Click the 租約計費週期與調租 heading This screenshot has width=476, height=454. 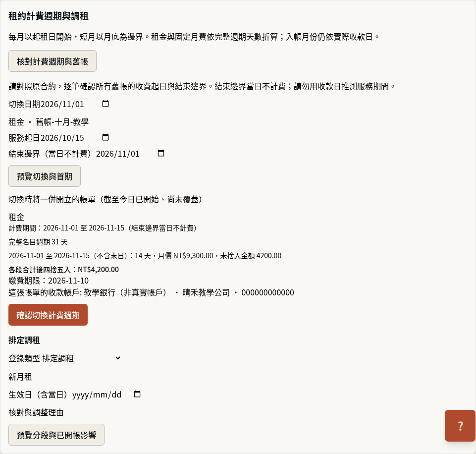click(49, 16)
